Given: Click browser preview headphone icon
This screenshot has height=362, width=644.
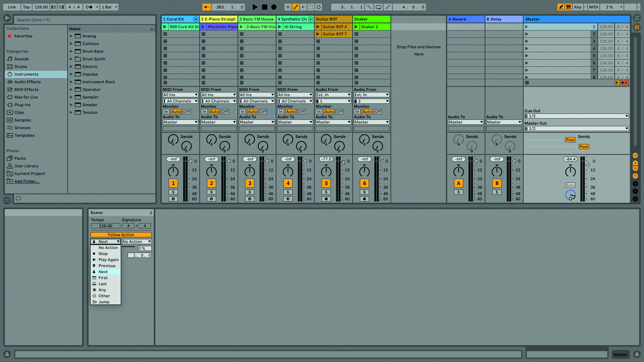Looking at the screenshot, I should tap(18, 199).
